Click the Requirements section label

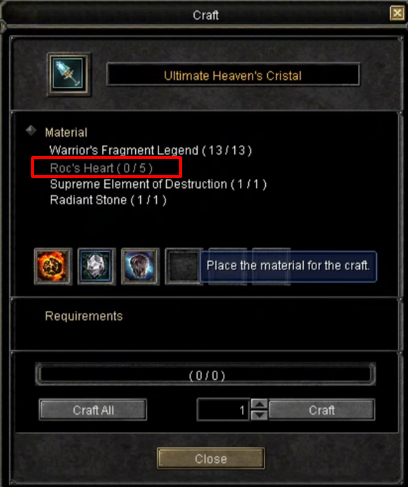[84, 316]
